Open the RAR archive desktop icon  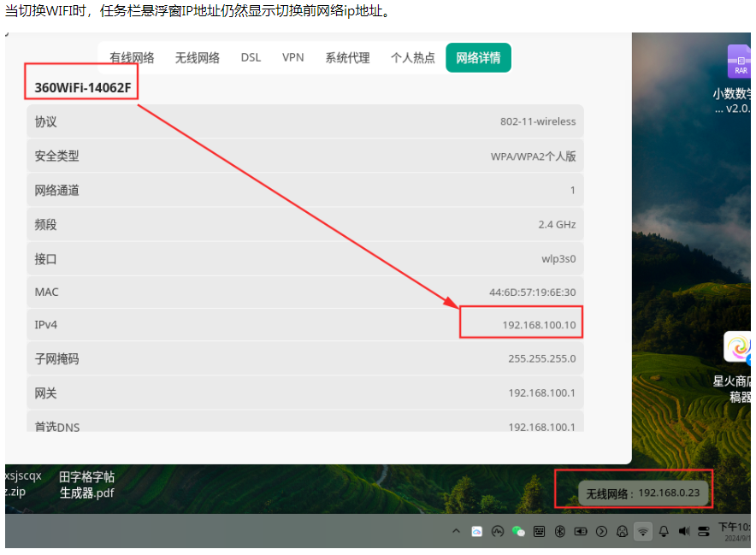tap(739, 62)
